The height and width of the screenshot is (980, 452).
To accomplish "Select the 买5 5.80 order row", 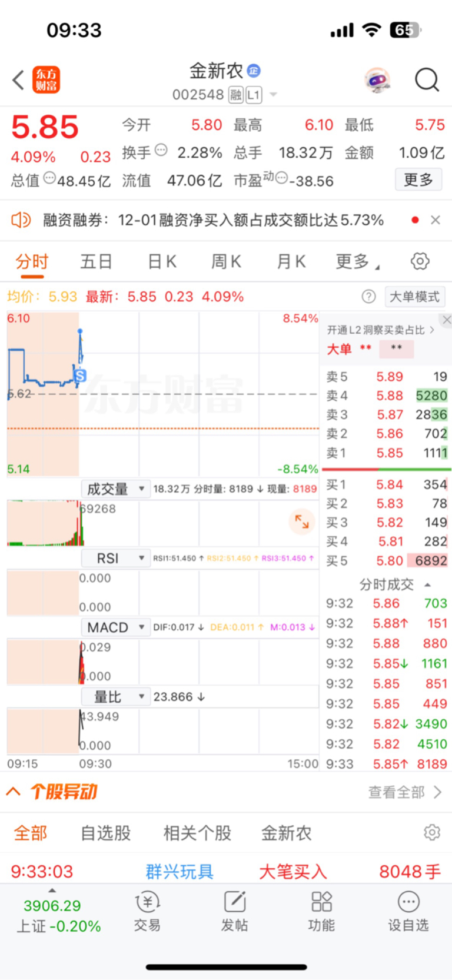I will (x=387, y=561).
